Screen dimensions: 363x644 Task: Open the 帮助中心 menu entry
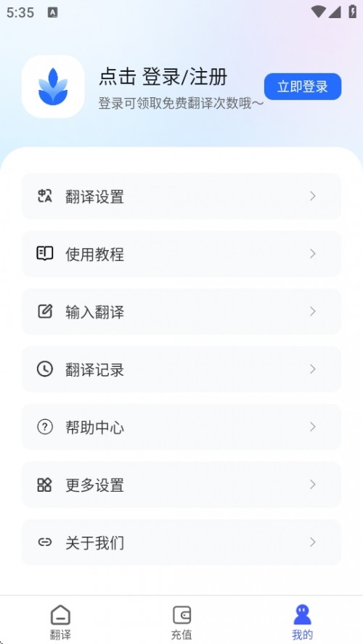tap(181, 427)
